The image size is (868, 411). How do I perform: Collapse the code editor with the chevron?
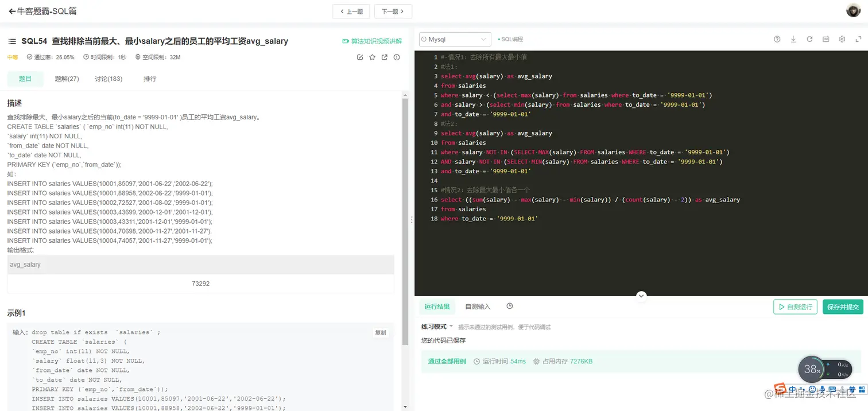tap(641, 294)
